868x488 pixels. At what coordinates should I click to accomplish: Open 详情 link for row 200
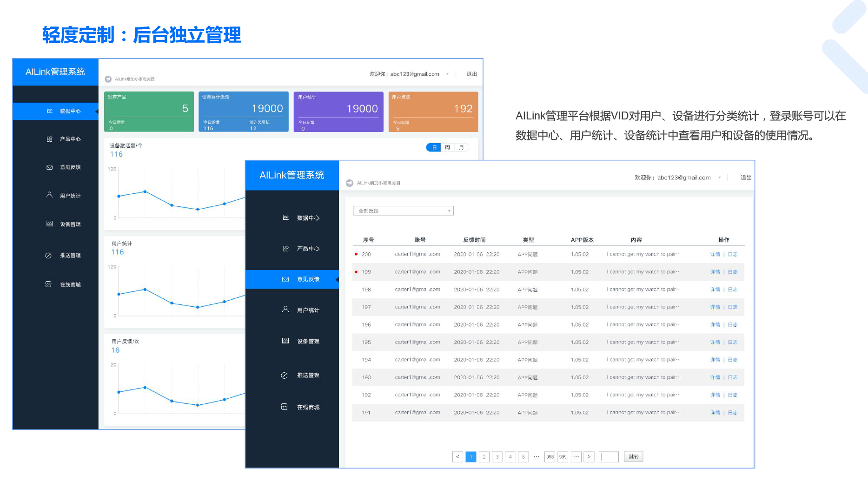715,254
